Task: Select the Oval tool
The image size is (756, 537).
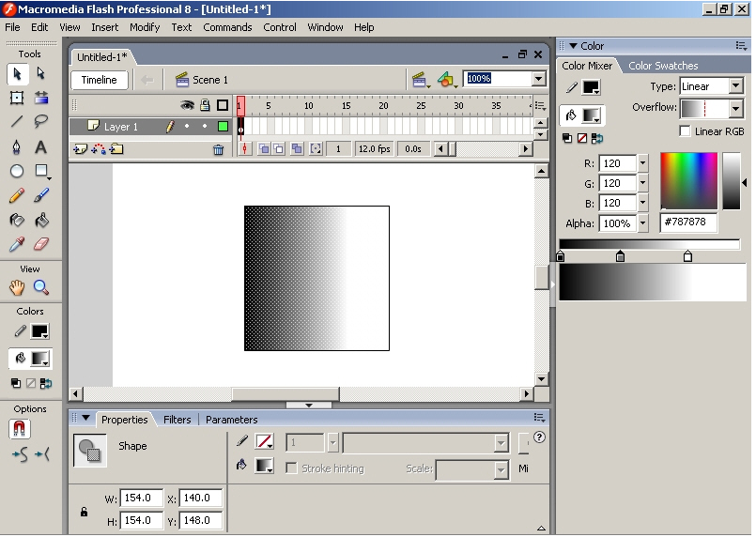Action: 17,171
